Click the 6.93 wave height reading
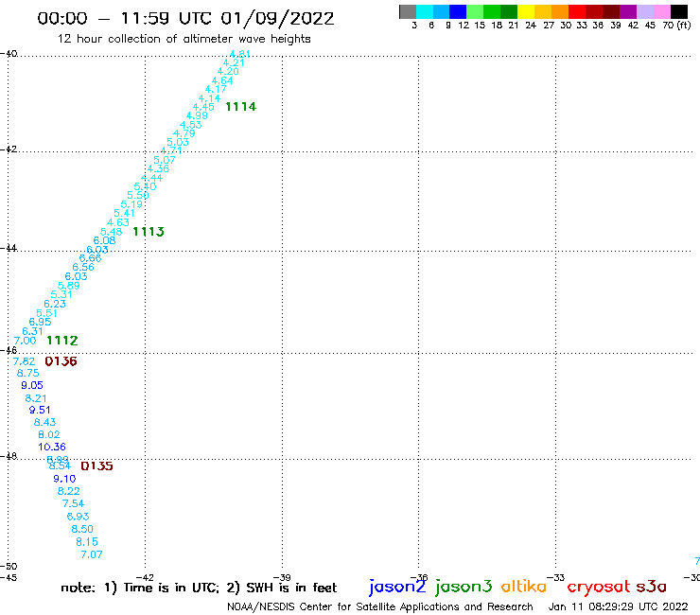Screen dimensions: 700x615 pyautogui.click(x=79, y=517)
